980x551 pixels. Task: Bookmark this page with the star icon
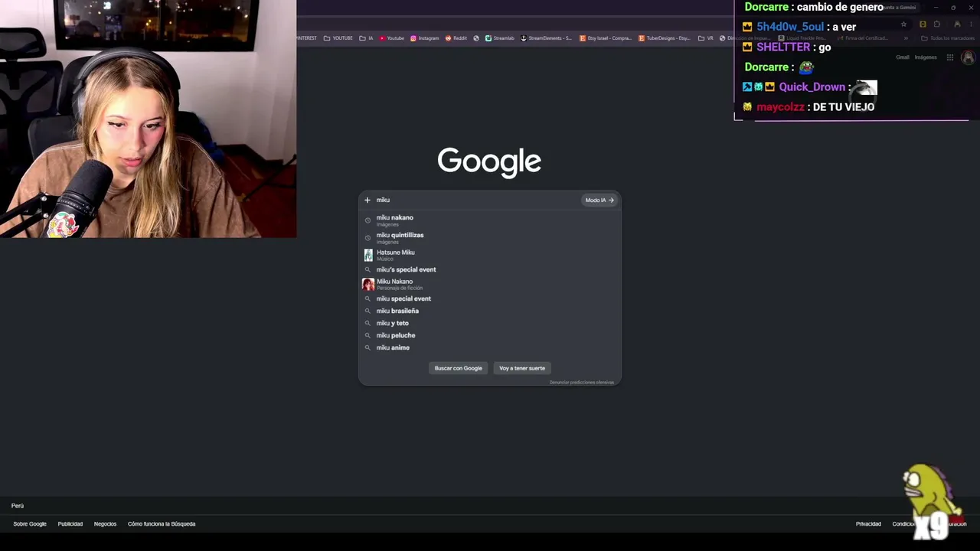(903, 24)
